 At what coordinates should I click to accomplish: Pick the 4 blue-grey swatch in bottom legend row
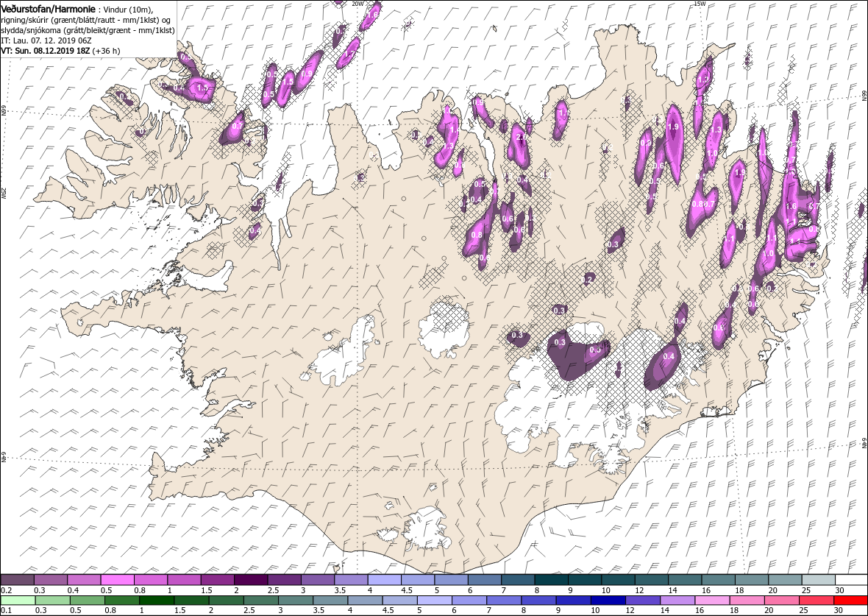click(364, 601)
